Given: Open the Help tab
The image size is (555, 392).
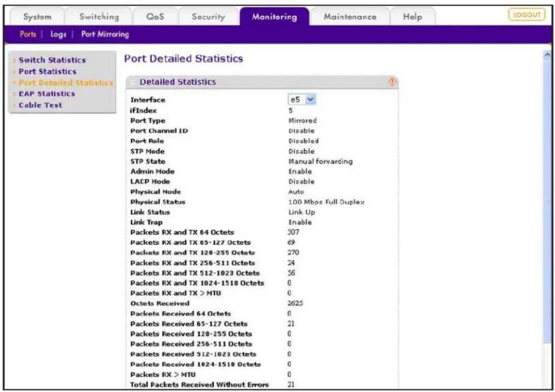Looking at the screenshot, I should tap(412, 17).
